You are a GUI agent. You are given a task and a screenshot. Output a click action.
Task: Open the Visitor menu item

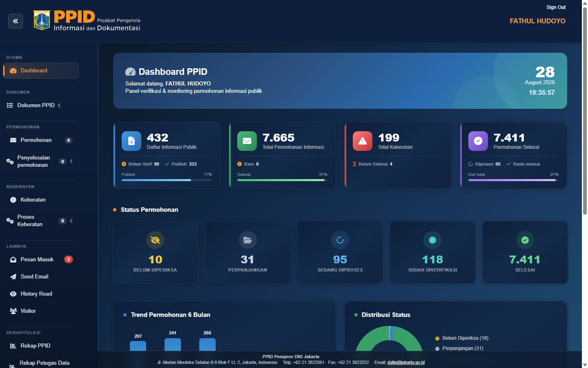pyautogui.click(x=41, y=311)
